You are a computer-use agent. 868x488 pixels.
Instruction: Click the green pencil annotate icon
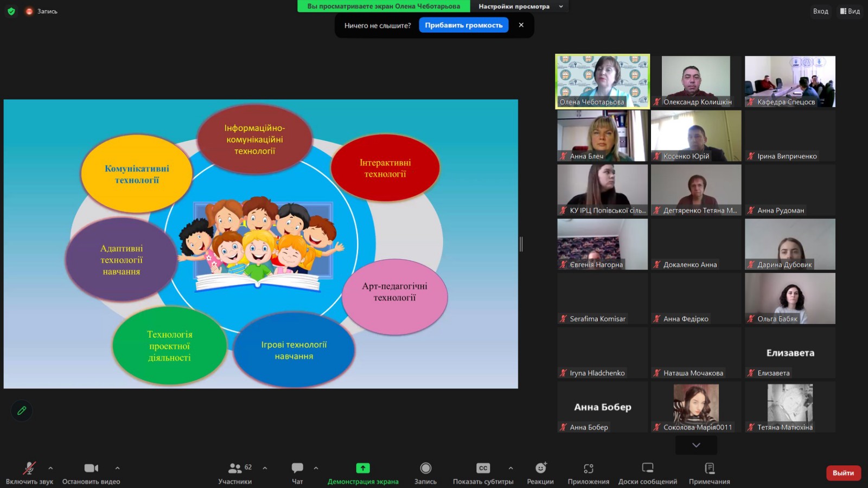pyautogui.click(x=22, y=410)
